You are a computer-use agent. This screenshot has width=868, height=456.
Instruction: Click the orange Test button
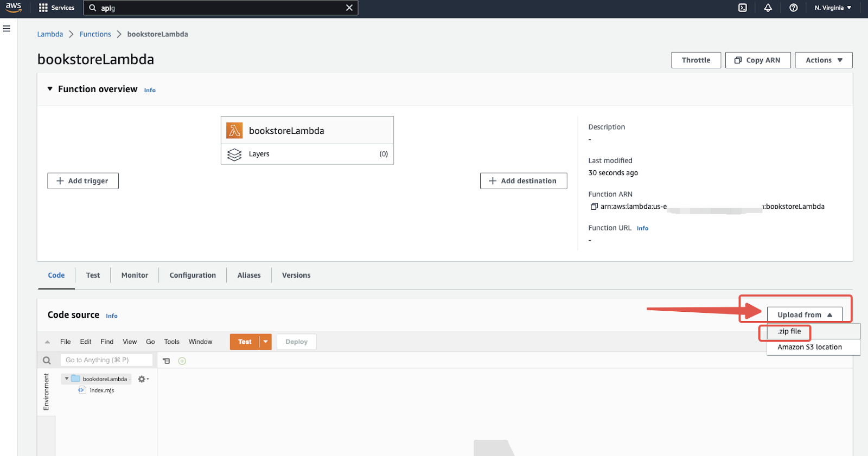245,342
